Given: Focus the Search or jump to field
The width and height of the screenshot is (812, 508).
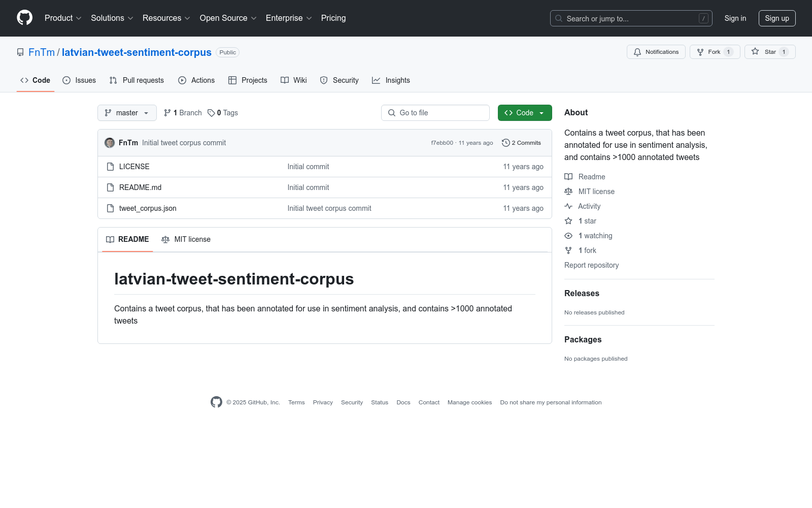Looking at the screenshot, I should point(631,18).
